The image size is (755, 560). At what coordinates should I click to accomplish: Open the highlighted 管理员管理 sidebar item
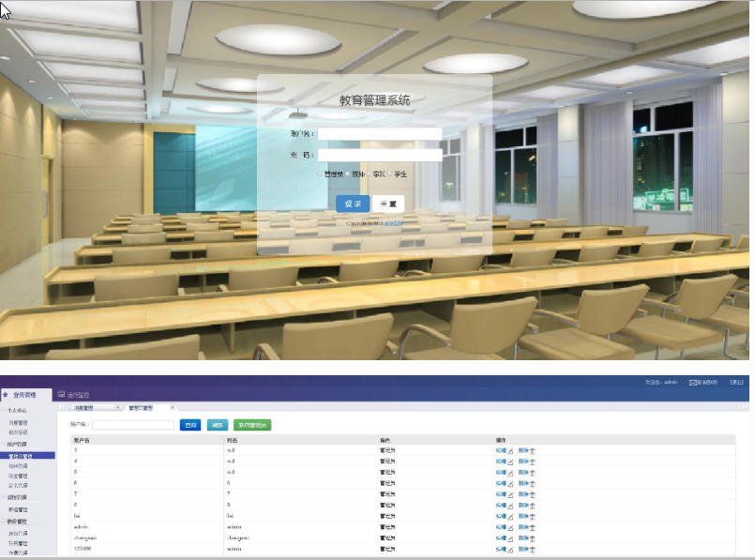pyautogui.click(x=27, y=456)
